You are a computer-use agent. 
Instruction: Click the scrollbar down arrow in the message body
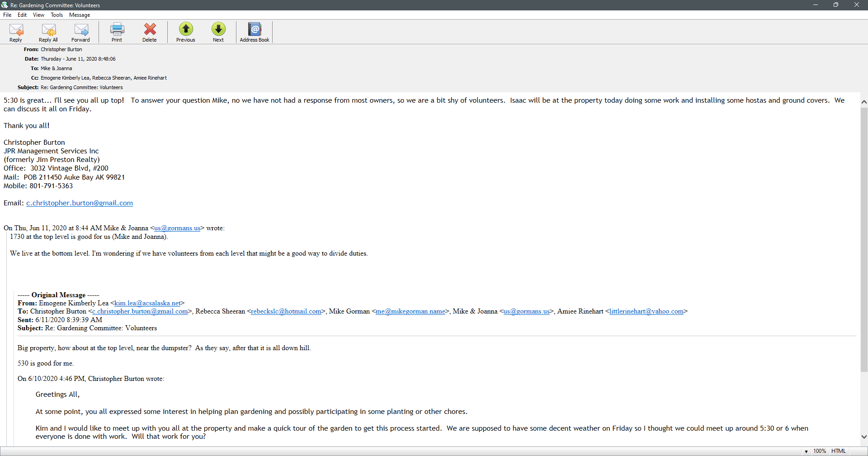864,437
